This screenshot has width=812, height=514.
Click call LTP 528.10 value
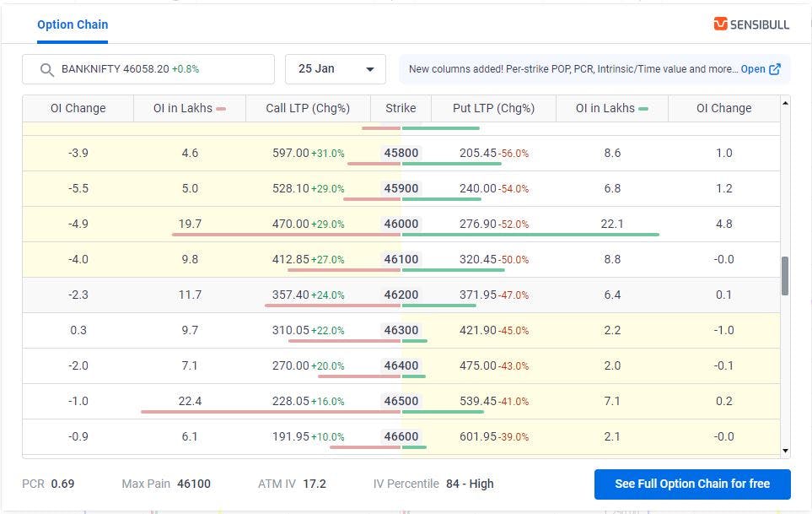coord(291,188)
